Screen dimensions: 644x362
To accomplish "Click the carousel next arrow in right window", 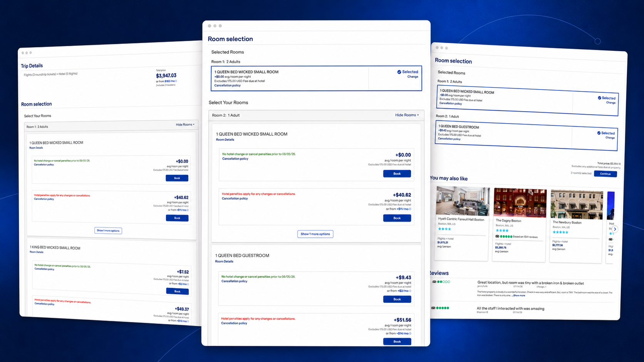I will [615, 229].
